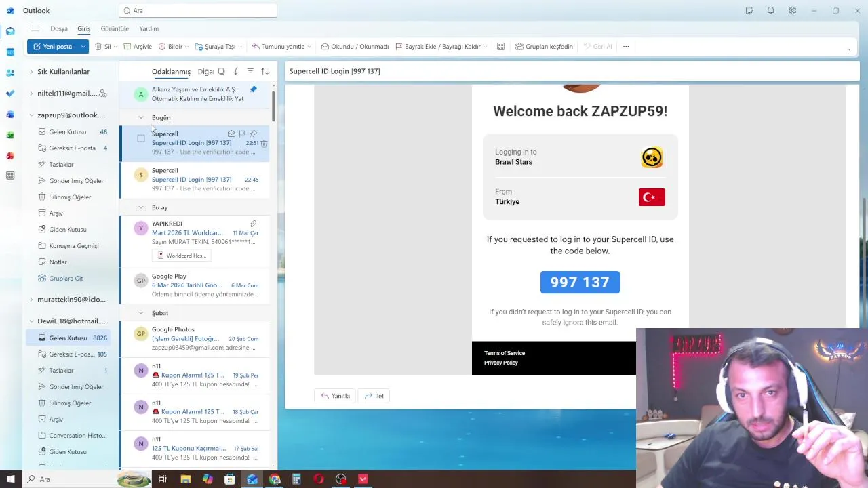
Task: Open the Supercell email from 22:45
Action: click(x=195, y=180)
